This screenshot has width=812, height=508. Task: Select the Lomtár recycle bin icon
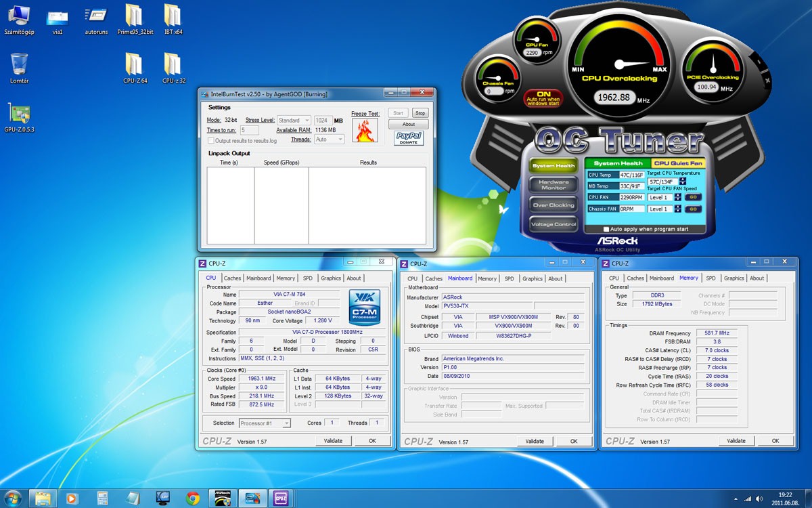tap(20, 68)
